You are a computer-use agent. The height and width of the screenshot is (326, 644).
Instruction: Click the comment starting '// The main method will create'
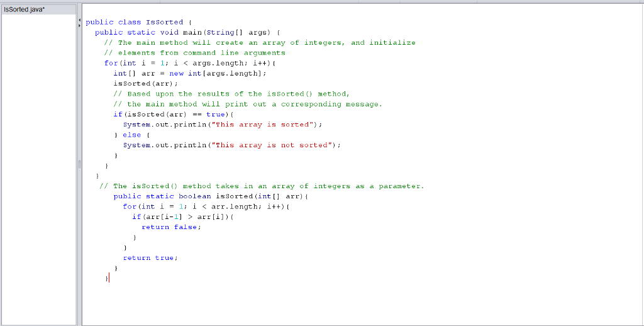[x=260, y=43]
